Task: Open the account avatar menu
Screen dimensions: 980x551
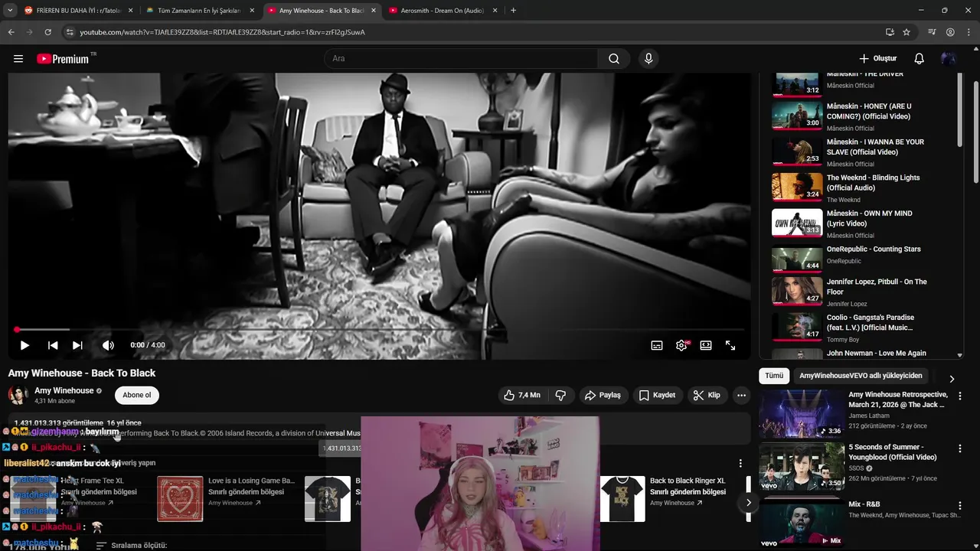Action: click(x=949, y=59)
